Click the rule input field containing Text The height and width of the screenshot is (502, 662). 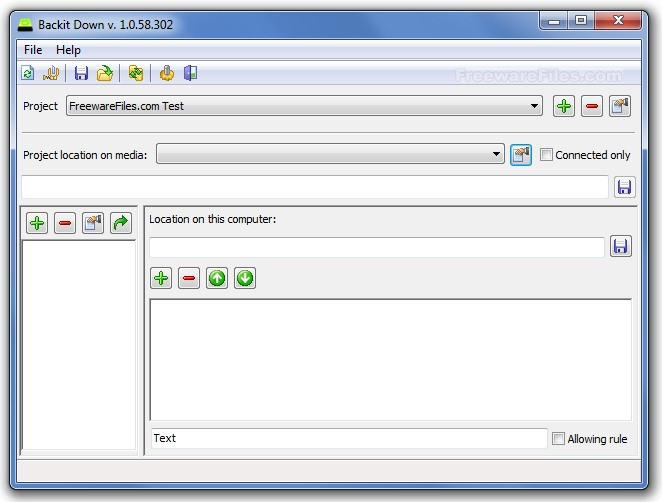coord(349,438)
